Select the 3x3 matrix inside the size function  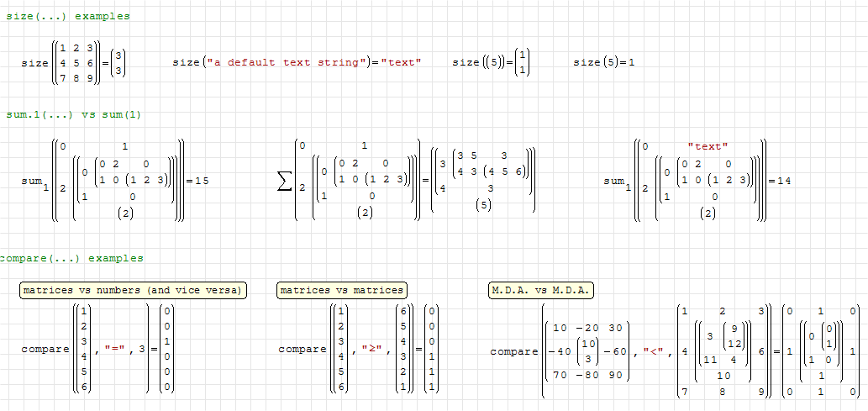pyautogui.click(x=76, y=63)
